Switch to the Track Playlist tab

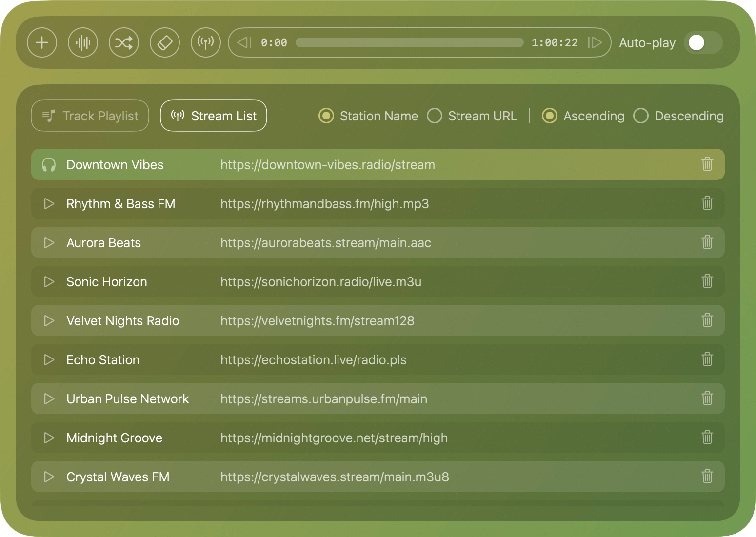pos(90,116)
